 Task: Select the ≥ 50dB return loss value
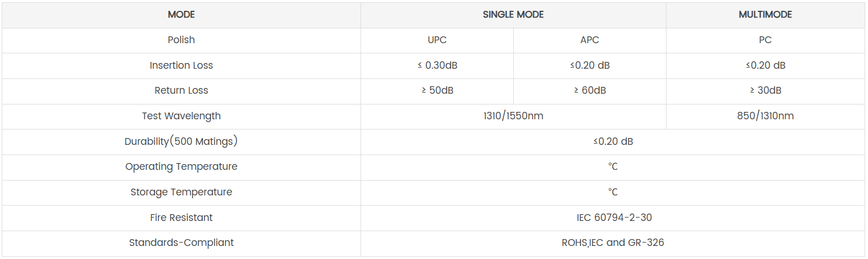(437, 90)
